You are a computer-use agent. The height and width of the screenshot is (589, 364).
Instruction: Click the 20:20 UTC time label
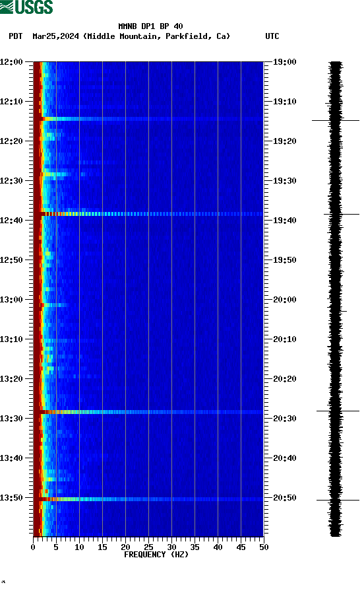point(284,379)
